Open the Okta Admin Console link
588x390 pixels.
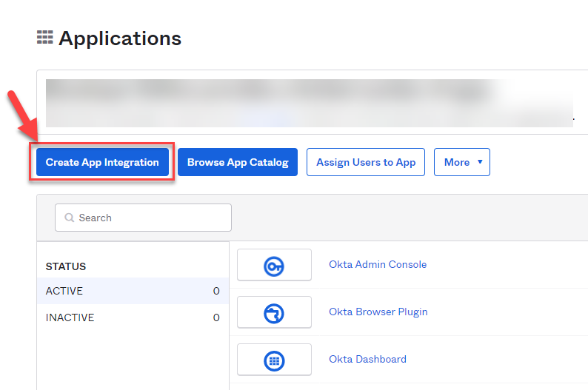[378, 264]
